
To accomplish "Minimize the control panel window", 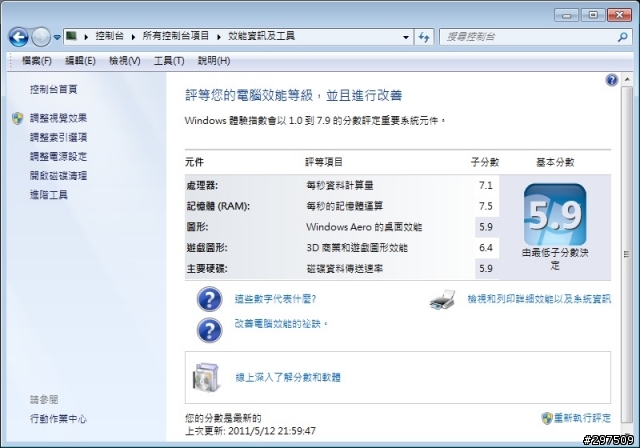I will click(567, 16).
